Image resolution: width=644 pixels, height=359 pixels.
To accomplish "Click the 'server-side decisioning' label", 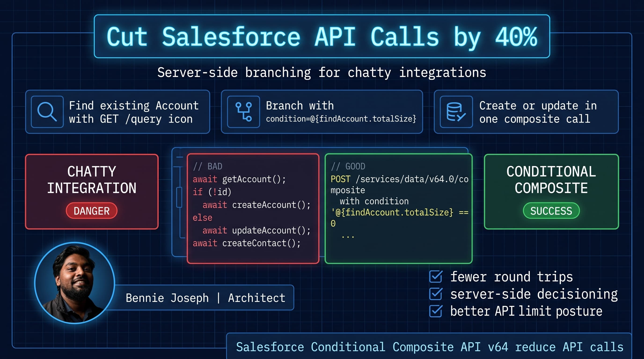I will pyautogui.click(x=534, y=294).
